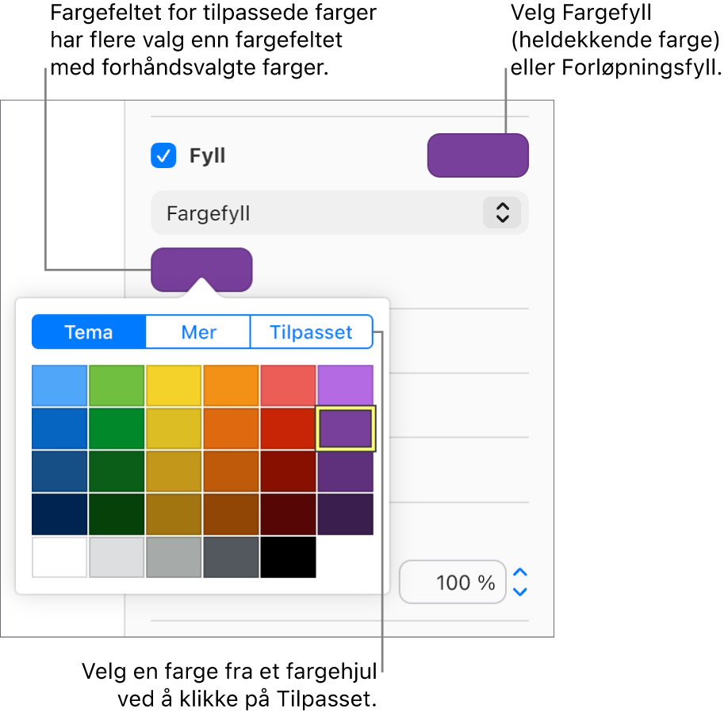Viewport: 728px width, 720px height.
Task: Uncheck the Fyll checkbox
Action: click(x=164, y=155)
